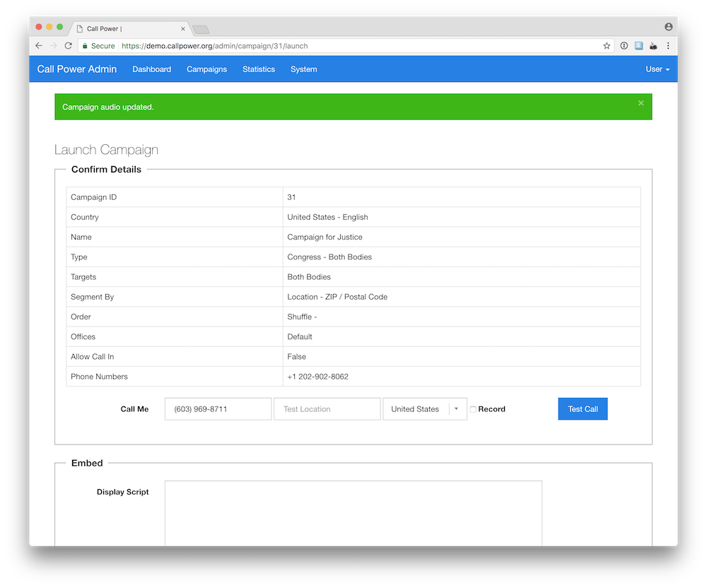Click the blue square extension icon
Viewport: 707px width, 588px height.
pyautogui.click(x=638, y=45)
